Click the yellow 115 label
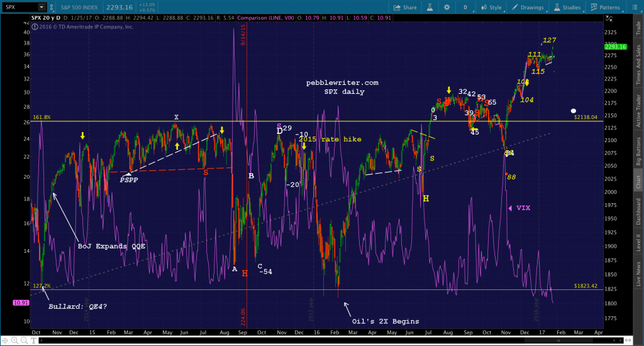The width and height of the screenshot is (644, 346). click(538, 72)
